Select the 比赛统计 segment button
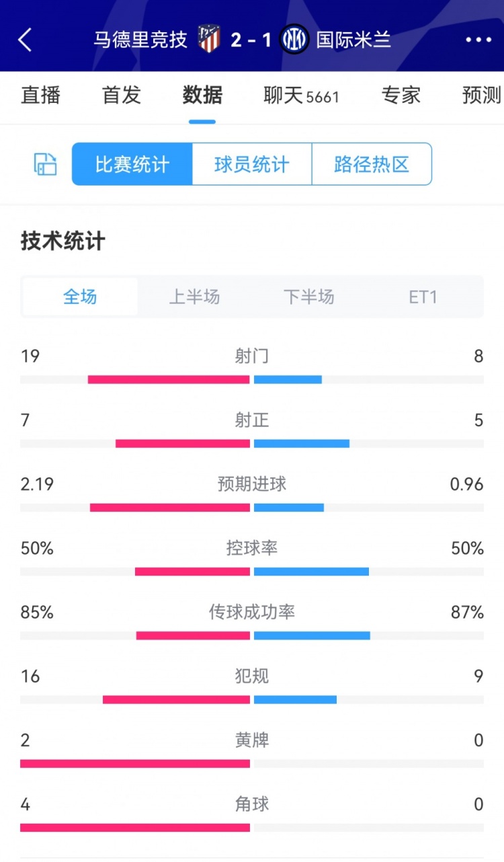This screenshot has height=862, width=504. coord(132,164)
